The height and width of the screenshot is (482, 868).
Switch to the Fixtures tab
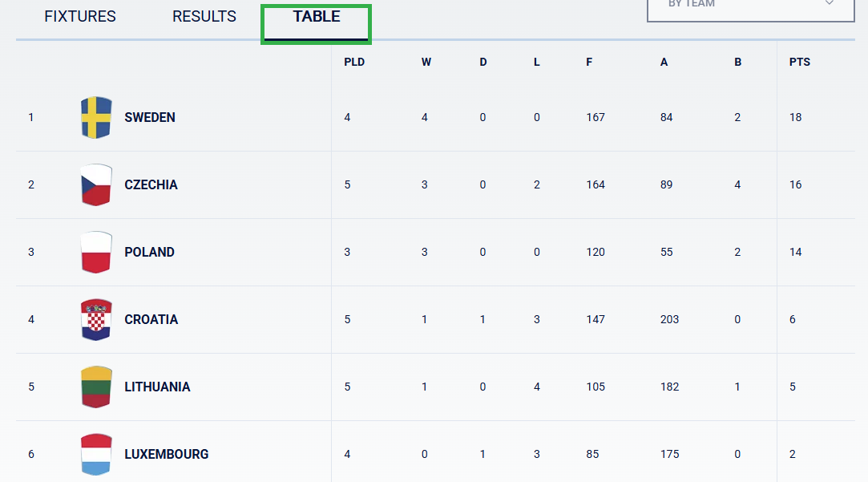tap(80, 17)
